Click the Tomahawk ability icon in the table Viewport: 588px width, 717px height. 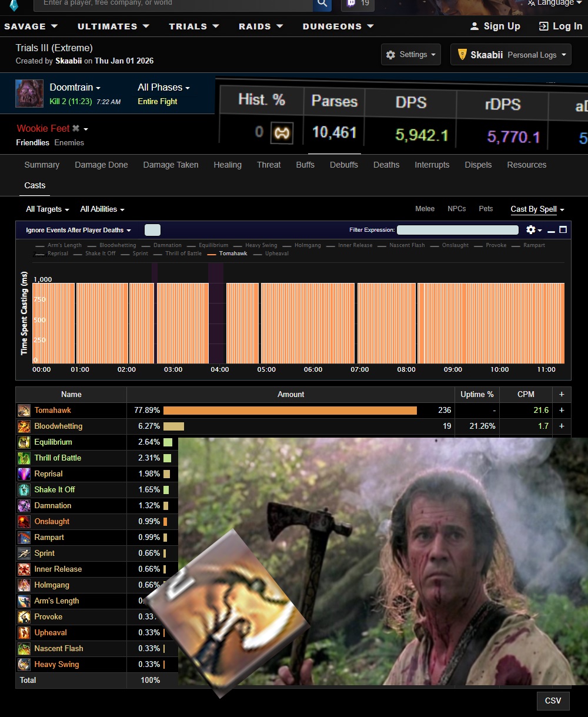(x=24, y=411)
